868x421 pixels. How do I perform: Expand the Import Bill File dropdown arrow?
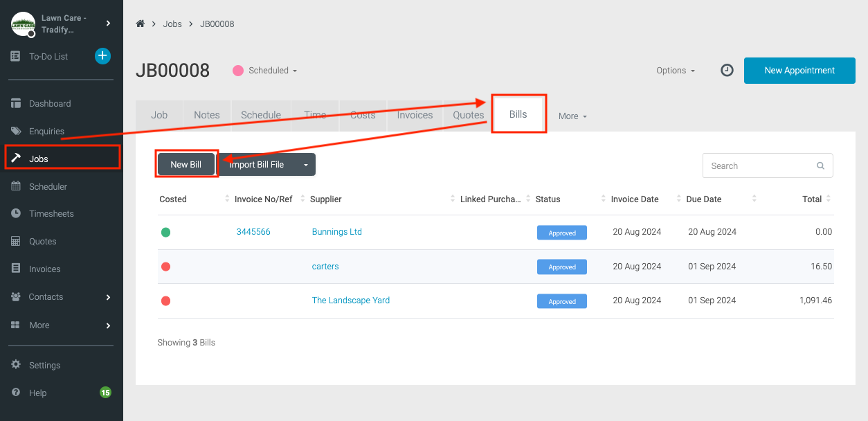pos(305,165)
